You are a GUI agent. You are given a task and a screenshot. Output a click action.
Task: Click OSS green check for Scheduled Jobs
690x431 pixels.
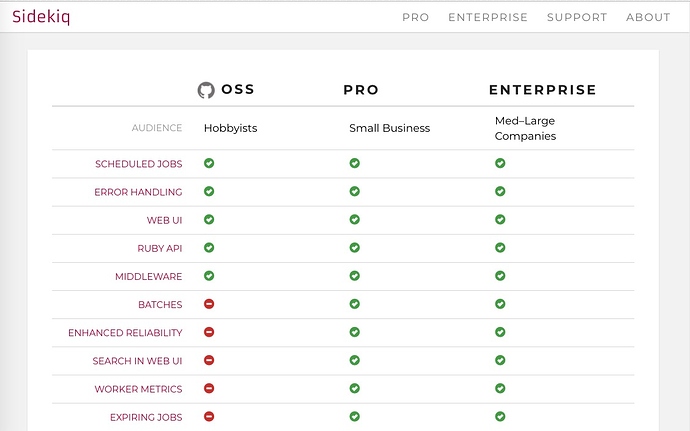click(209, 163)
